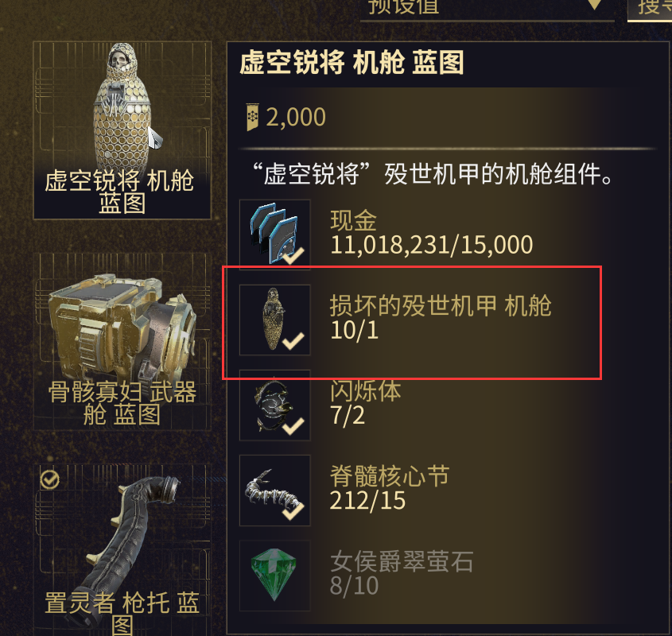Expand the dropdown arrow next to 预设值
The height and width of the screenshot is (636, 672).
click(x=594, y=4)
